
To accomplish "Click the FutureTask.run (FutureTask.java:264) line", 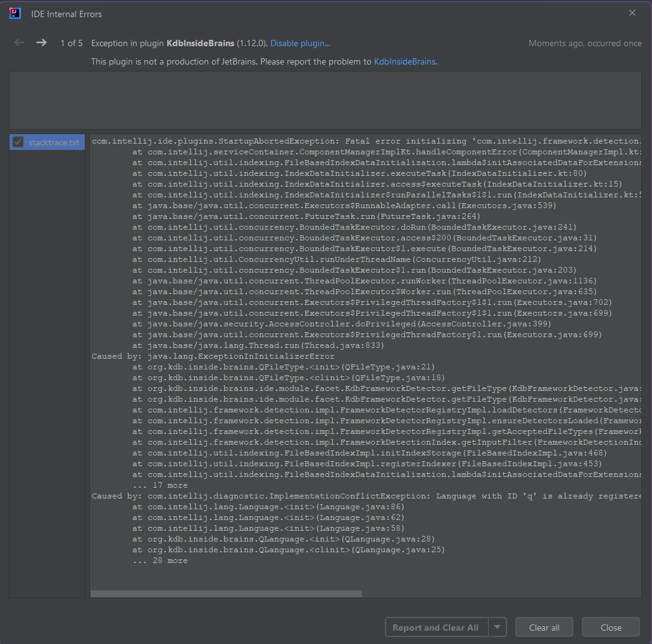I will pos(306,216).
